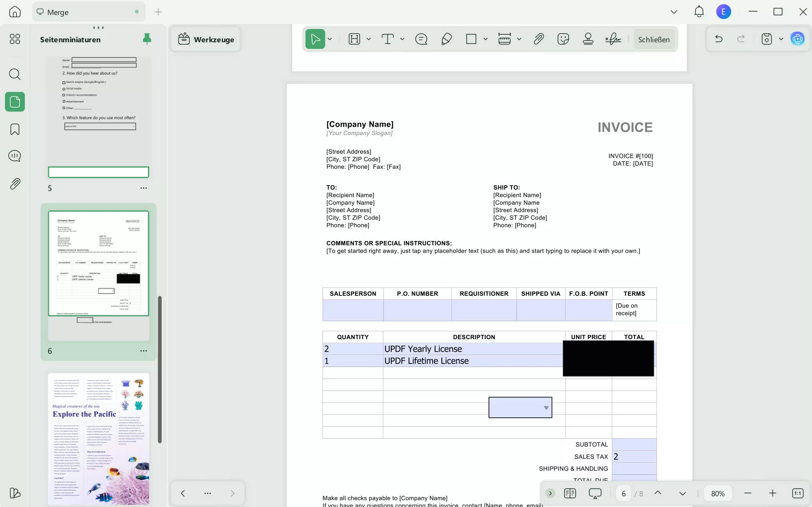The height and width of the screenshot is (507, 812).
Task: Click the Schließen button
Action: [654, 39]
